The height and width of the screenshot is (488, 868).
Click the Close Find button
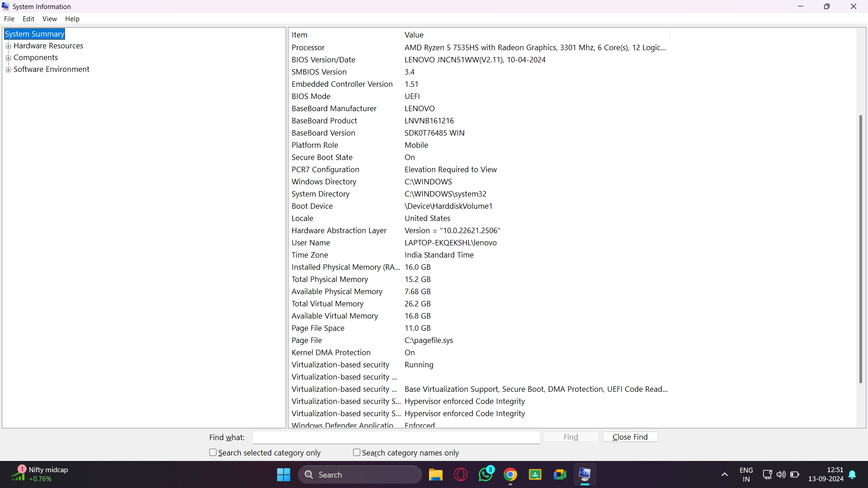point(630,437)
